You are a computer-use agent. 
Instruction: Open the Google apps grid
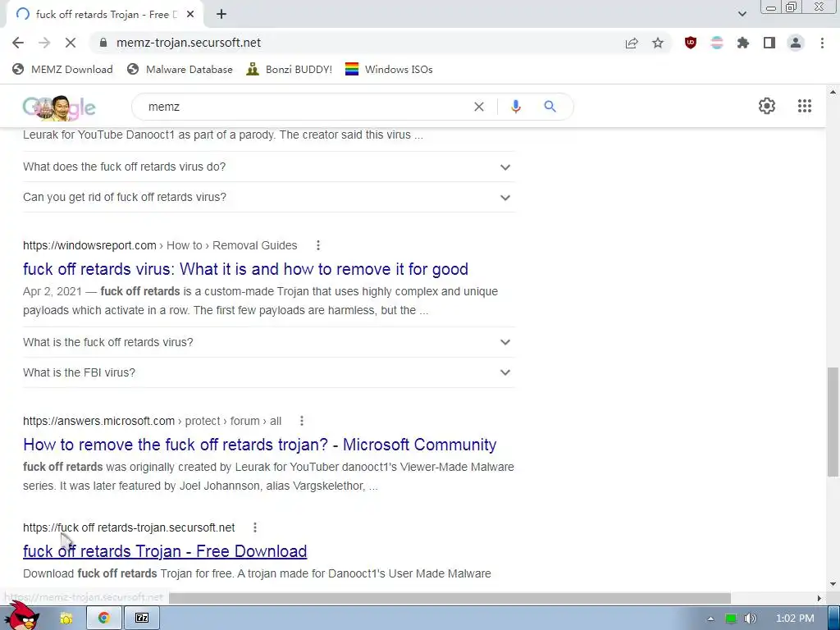(x=804, y=106)
